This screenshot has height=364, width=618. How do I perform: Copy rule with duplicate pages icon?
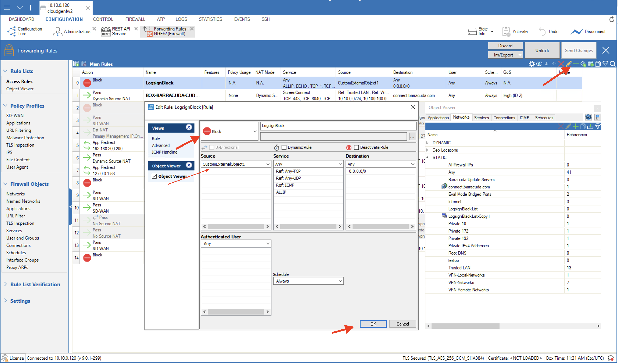(x=598, y=64)
